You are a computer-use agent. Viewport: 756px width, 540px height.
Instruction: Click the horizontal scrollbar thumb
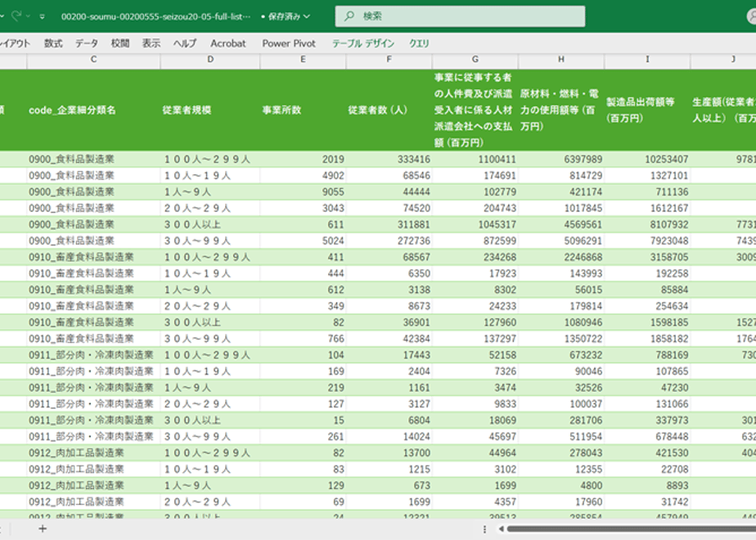click(x=631, y=529)
